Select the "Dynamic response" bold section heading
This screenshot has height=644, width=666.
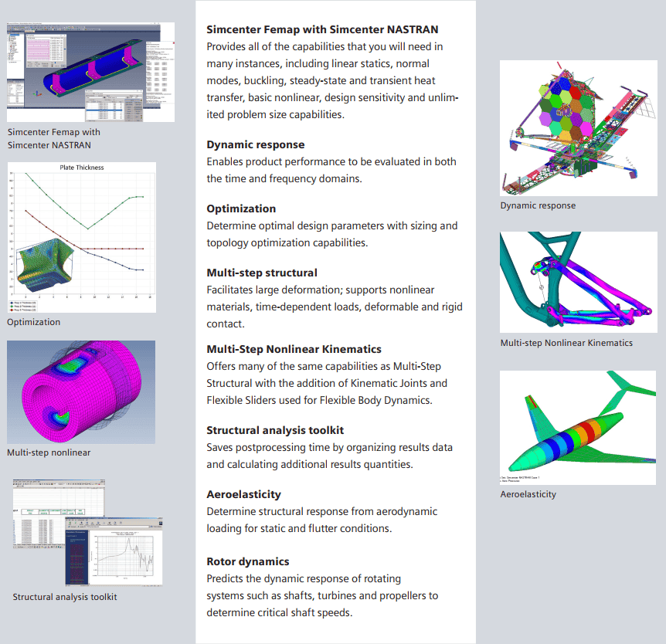(x=255, y=144)
